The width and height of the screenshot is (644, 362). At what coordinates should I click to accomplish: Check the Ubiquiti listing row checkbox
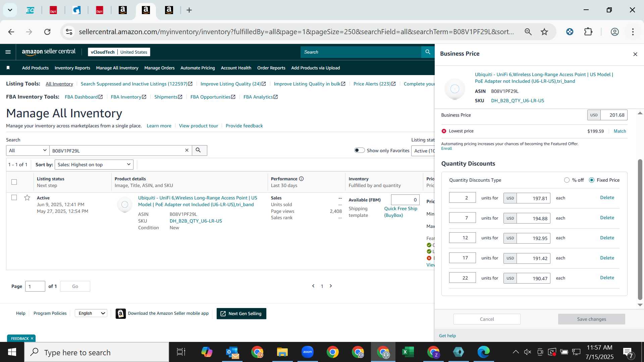[x=14, y=197]
